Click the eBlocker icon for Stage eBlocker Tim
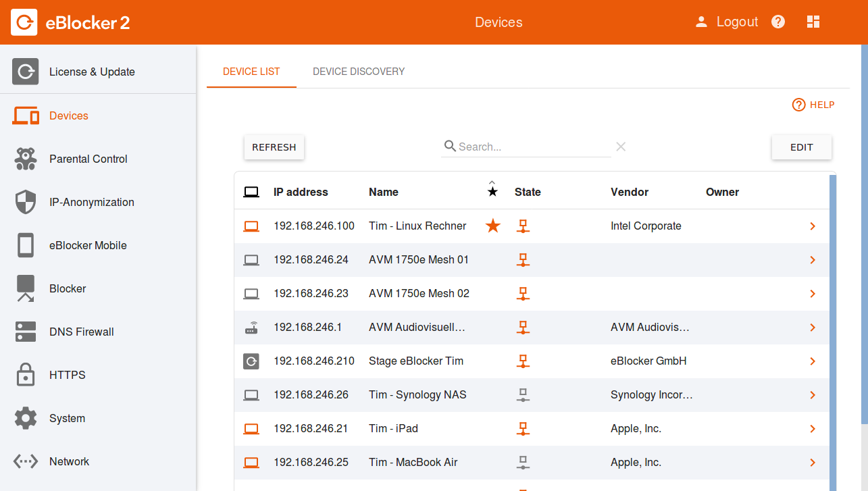 click(x=251, y=361)
